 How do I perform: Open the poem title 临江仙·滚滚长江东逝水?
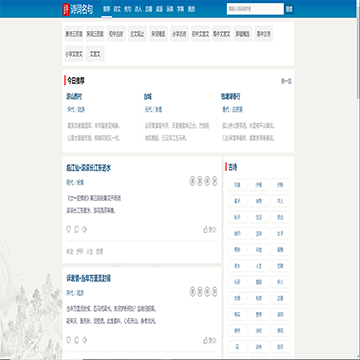click(88, 168)
